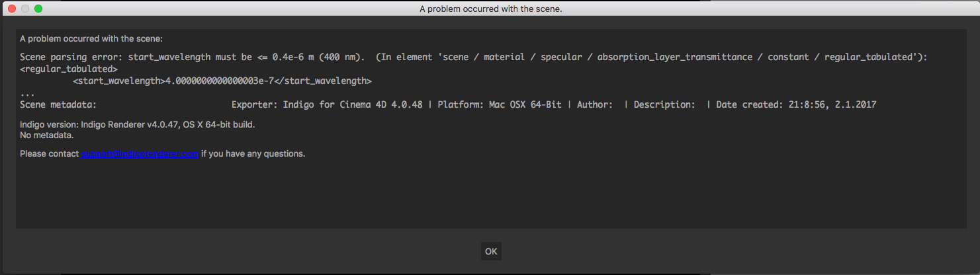Open the support@indigorenderer.com email link
The width and height of the screenshot is (980, 275).
point(140,154)
